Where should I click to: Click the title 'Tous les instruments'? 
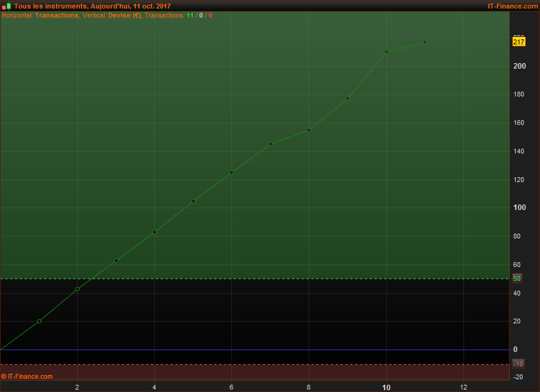[x=50, y=6]
